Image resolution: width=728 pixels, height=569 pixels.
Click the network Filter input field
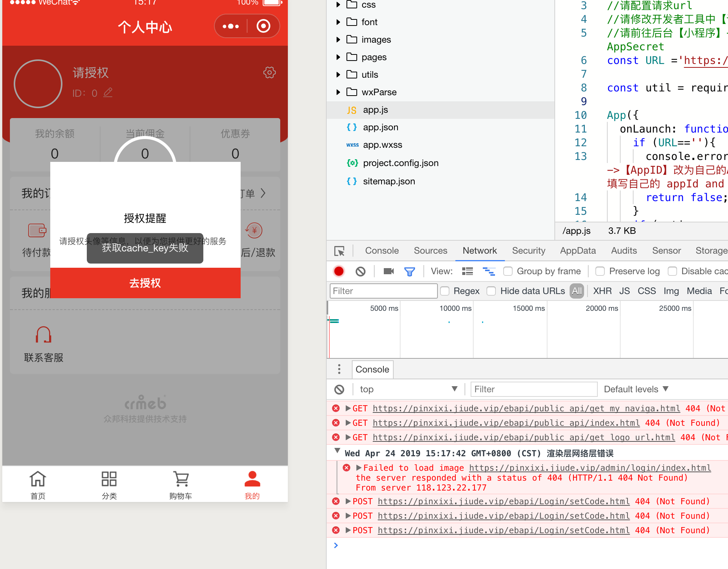point(383,291)
